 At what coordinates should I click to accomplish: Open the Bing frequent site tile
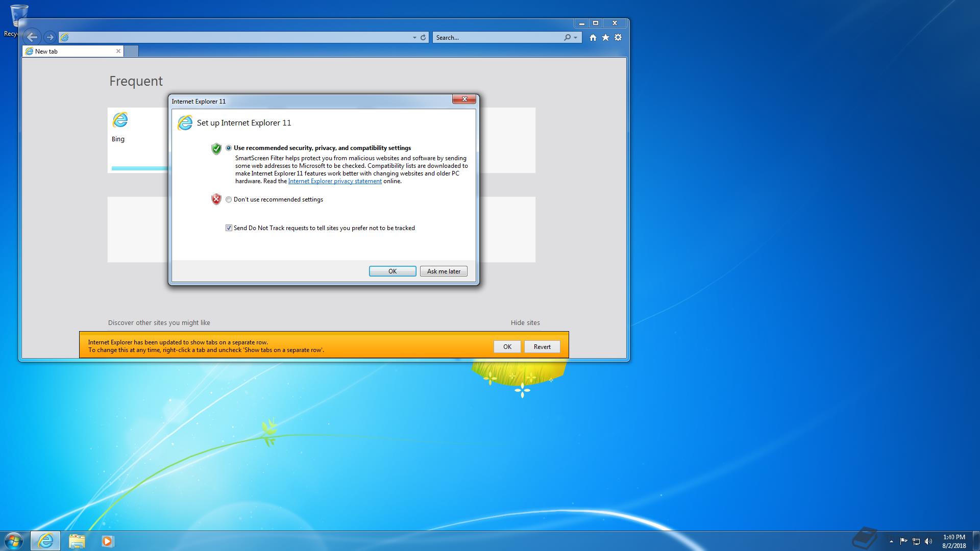pyautogui.click(x=139, y=140)
